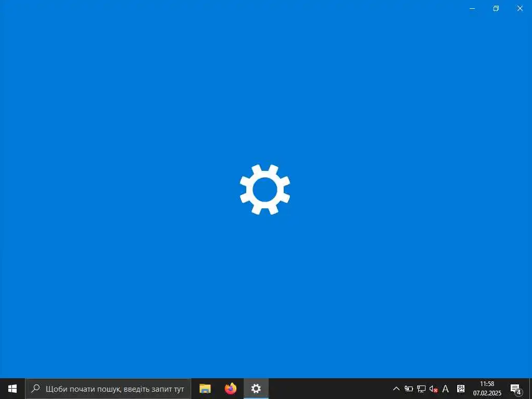532x399 pixels.
Task: Toggle the 'A' input mode indicator
Action: tap(445, 389)
